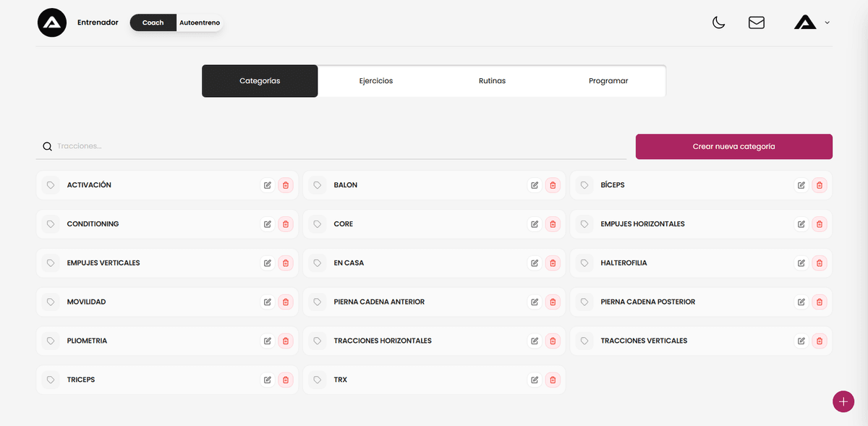The image size is (868, 426).
Task: Go to the Programar tab
Action: click(x=608, y=81)
